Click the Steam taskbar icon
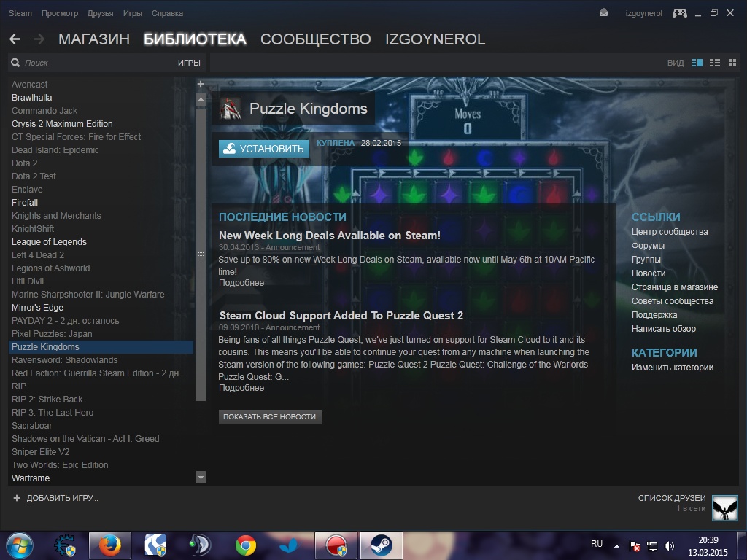 (381, 545)
